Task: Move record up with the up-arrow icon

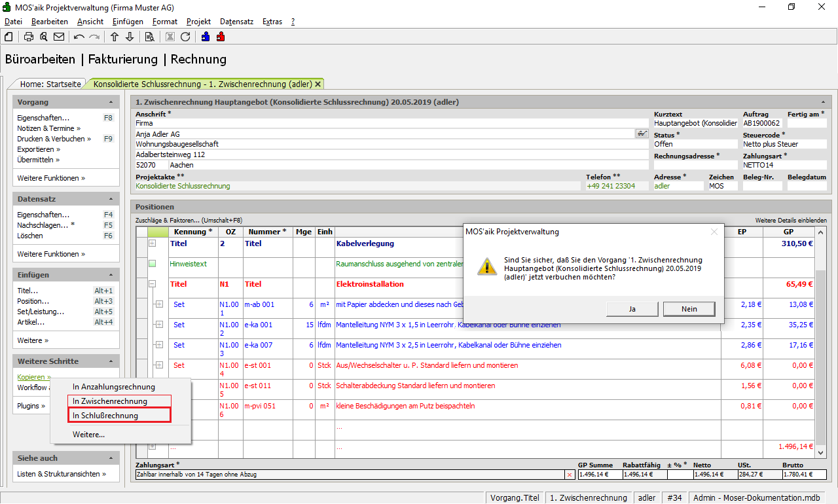Action: click(115, 37)
